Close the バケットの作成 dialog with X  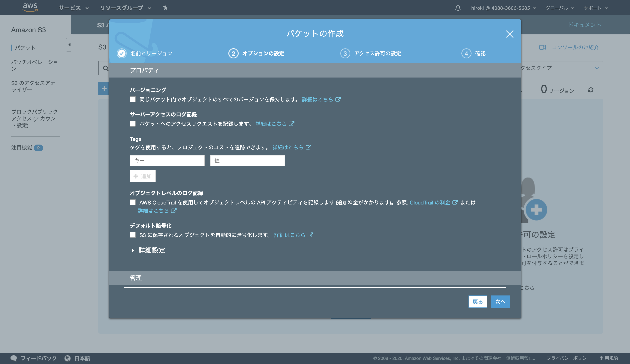click(510, 34)
